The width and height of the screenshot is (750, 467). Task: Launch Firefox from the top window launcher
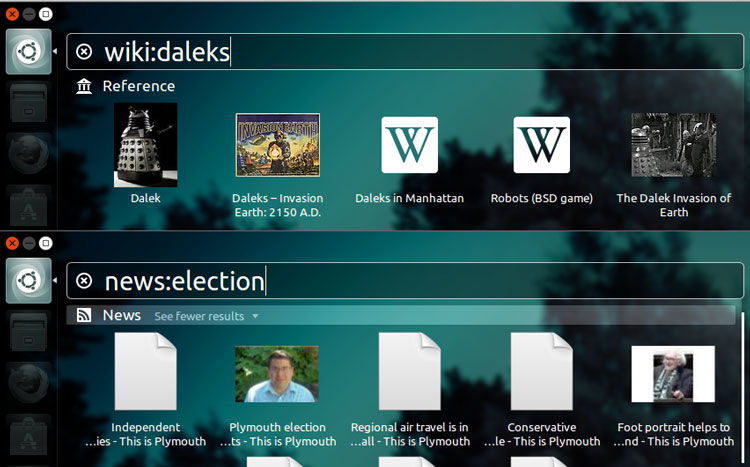click(29, 154)
